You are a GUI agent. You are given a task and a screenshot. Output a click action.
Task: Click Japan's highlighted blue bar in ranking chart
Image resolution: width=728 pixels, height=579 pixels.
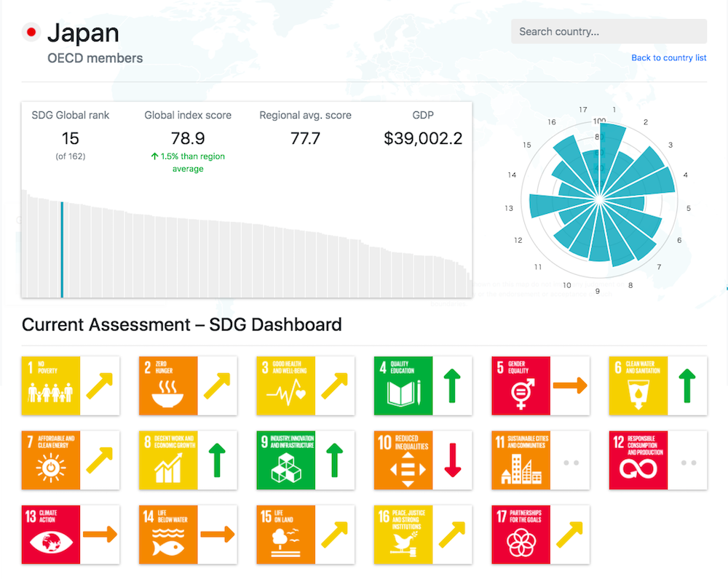[62, 249]
